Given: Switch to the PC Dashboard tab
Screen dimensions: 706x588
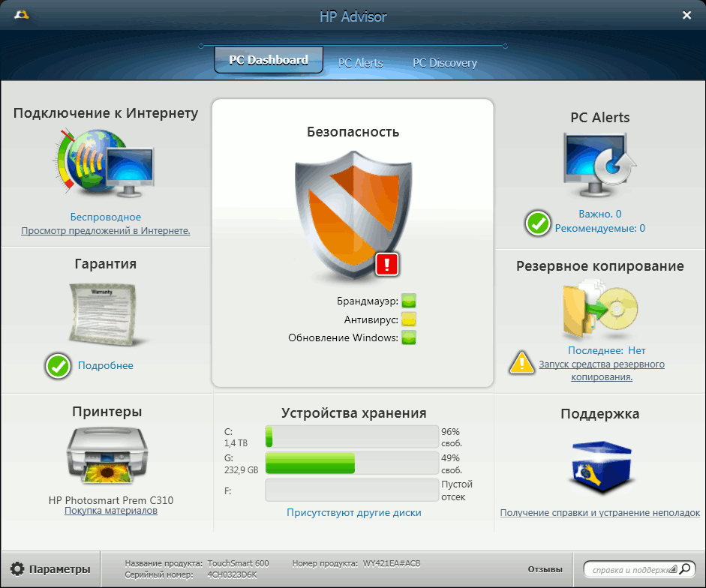Looking at the screenshot, I should 269,60.
